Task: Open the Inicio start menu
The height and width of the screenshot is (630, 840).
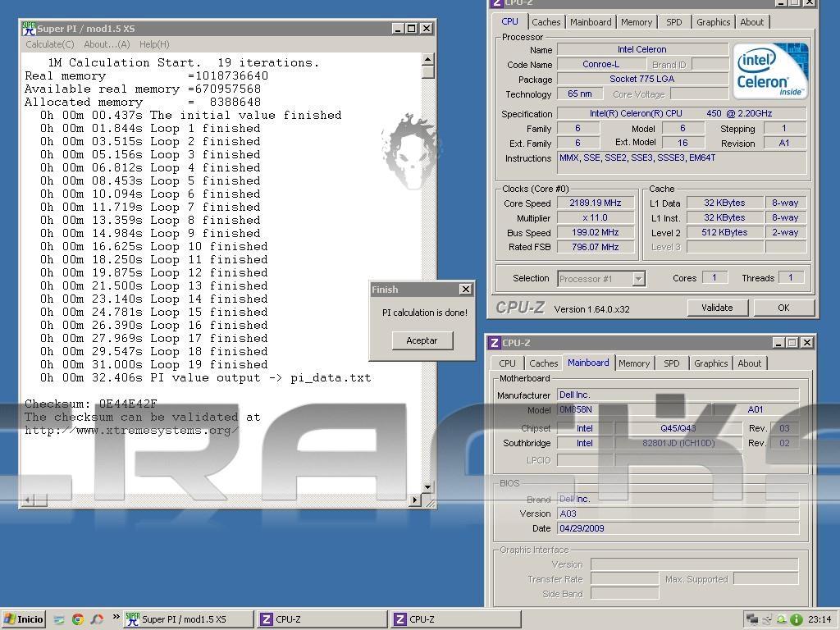Action: point(23,619)
